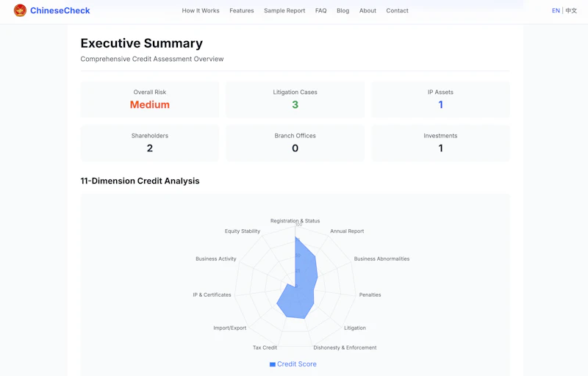Click the Tax Credit radar label
Viewport: 588px width, 376px height.
265,347
